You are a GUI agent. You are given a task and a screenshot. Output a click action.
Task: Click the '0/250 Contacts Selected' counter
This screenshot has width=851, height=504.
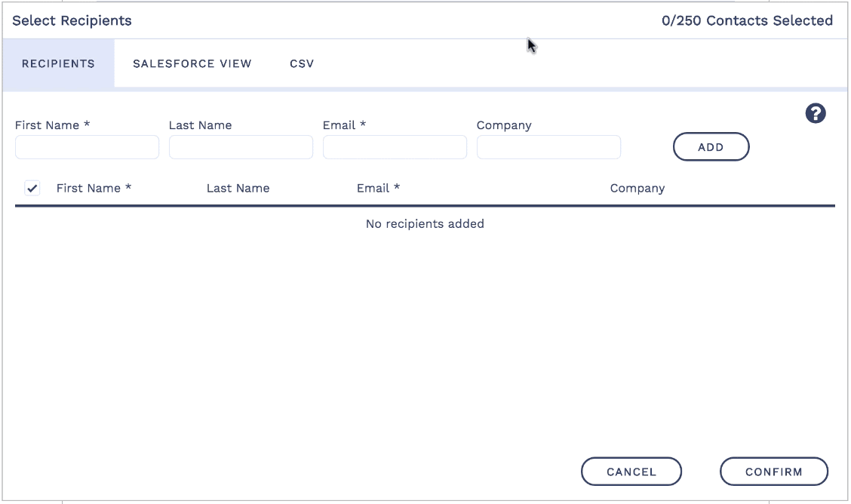coord(747,21)
